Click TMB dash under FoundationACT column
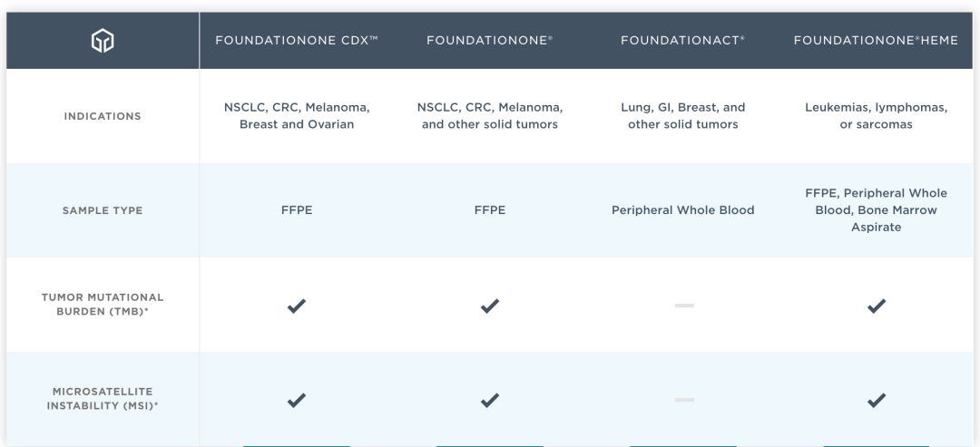 684,306
